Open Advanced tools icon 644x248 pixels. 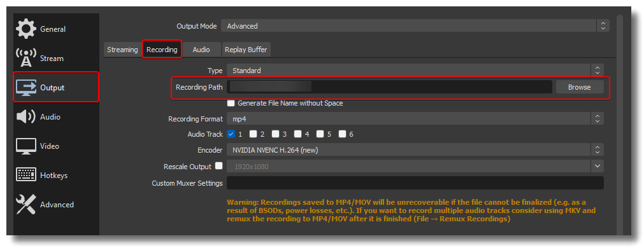[x=26, y=204]
